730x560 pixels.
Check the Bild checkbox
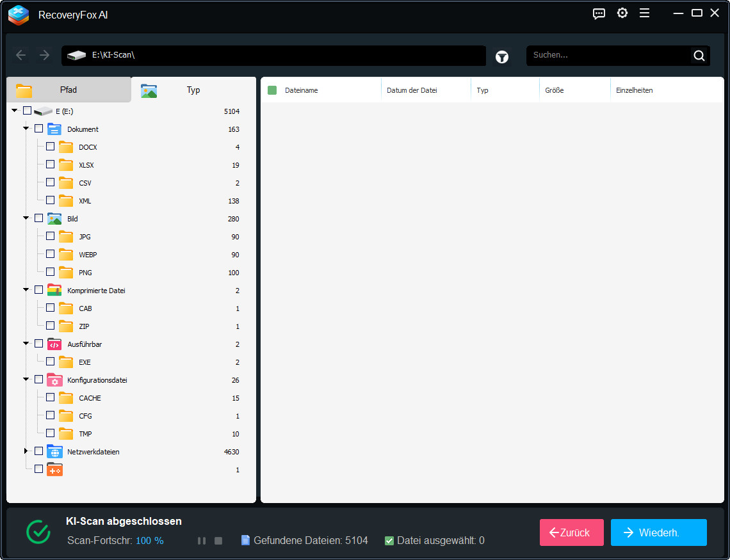(38, 218)
